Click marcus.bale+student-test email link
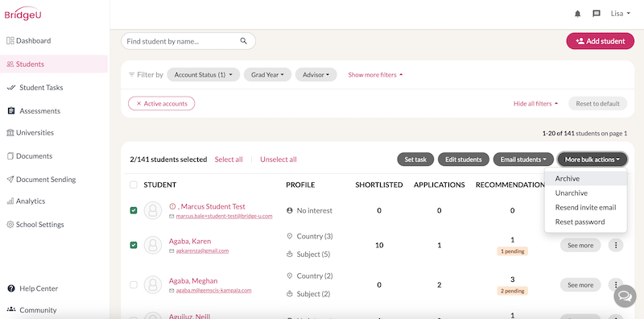Screen dimensions: 644x319 point(225,216)
